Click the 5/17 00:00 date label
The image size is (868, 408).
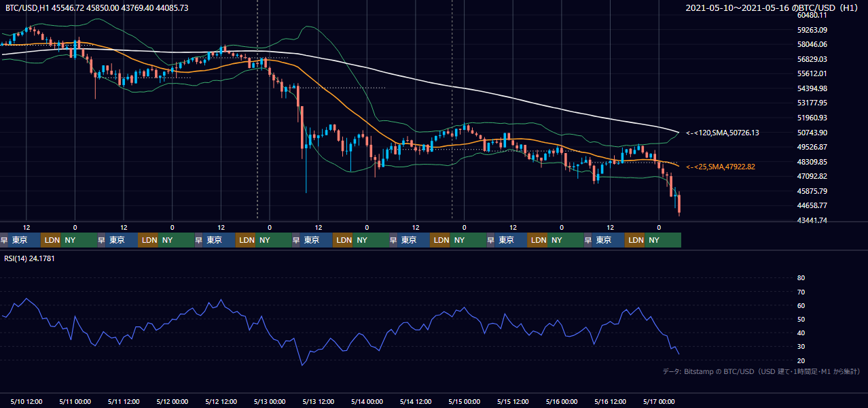(x=659, y=401)
